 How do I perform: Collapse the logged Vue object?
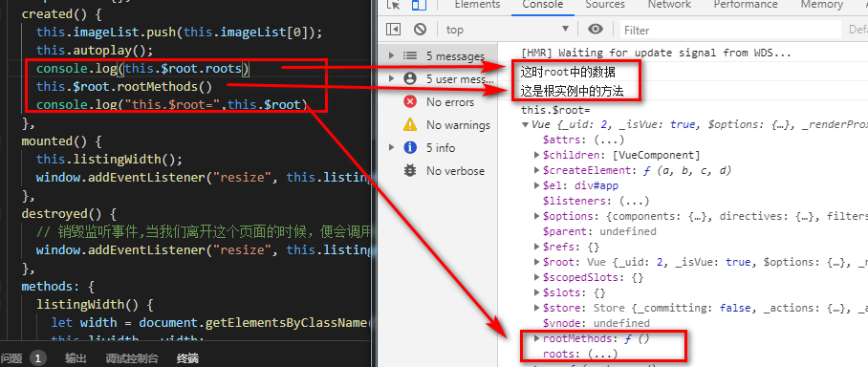526,124
